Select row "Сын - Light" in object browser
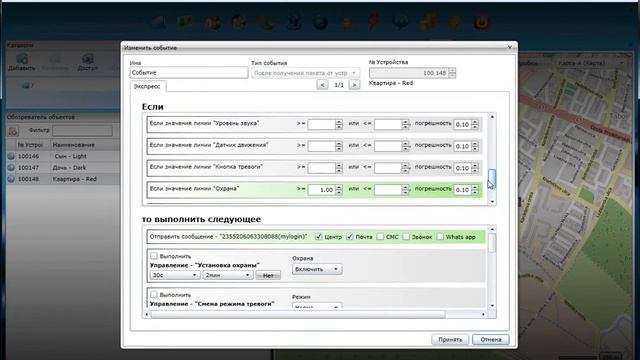 [63, 156]
